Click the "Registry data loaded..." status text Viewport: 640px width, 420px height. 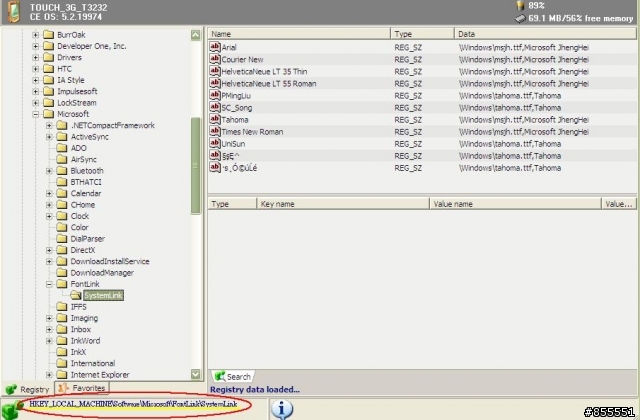click(x=255, y=389)
